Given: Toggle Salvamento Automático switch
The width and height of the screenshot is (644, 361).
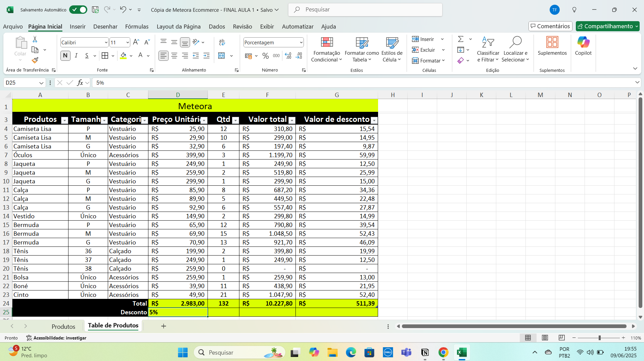Looking at the screenshot, I should click(78, 10).
